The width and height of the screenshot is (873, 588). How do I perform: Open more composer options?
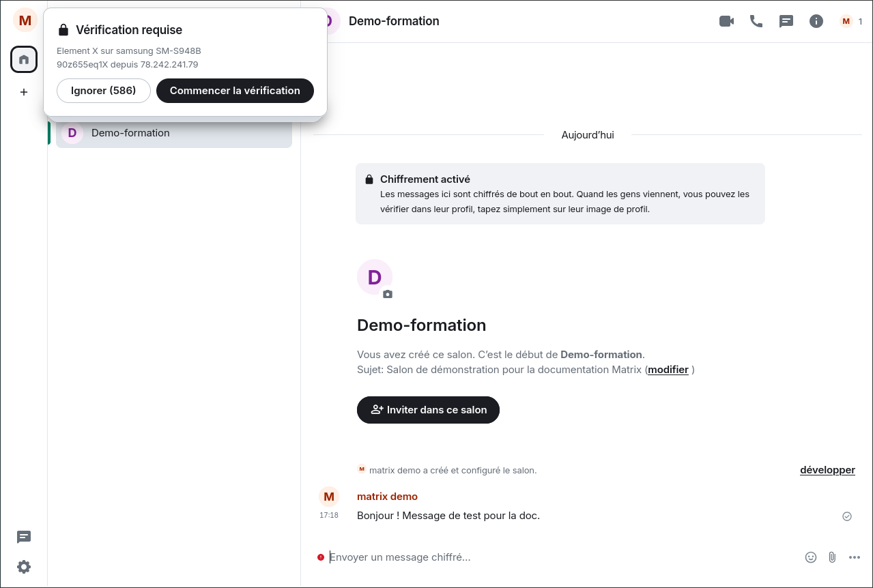855,557
